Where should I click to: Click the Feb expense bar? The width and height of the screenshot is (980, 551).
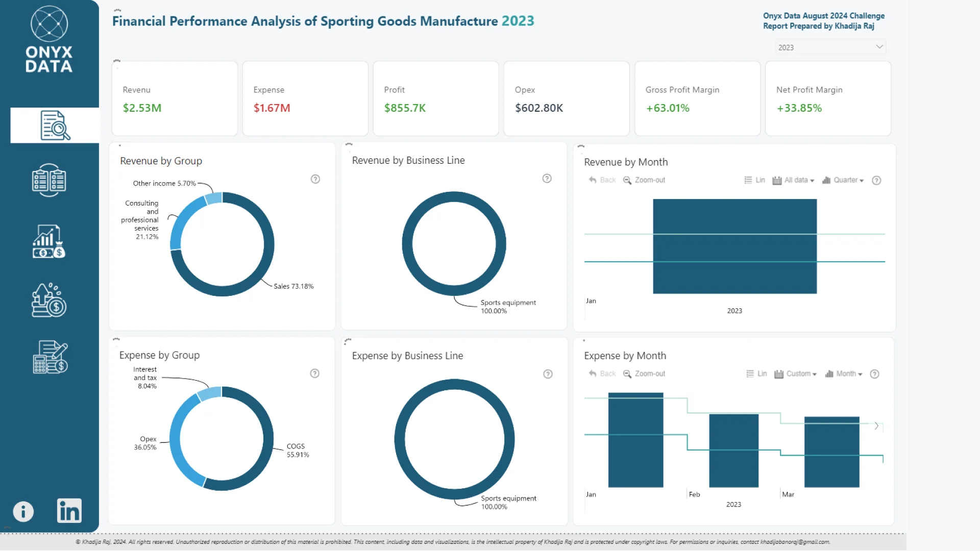[733, 450]
